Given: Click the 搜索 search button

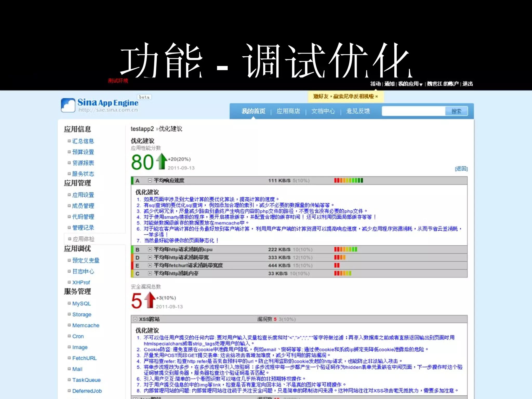Looking at the screenshot, I should click(456, 111).
